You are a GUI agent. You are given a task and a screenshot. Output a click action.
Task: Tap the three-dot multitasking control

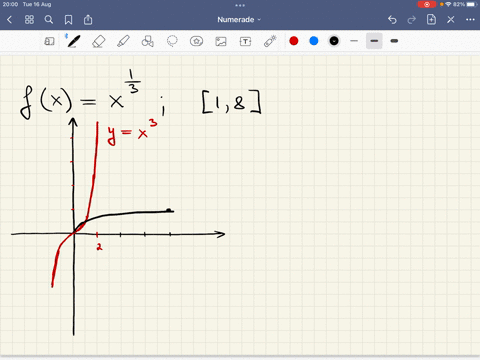240,5
